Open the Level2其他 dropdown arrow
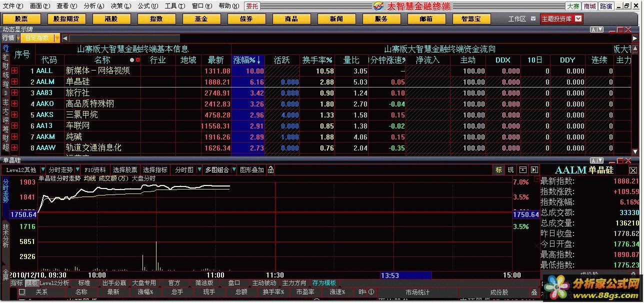 [x=42, y=170]
